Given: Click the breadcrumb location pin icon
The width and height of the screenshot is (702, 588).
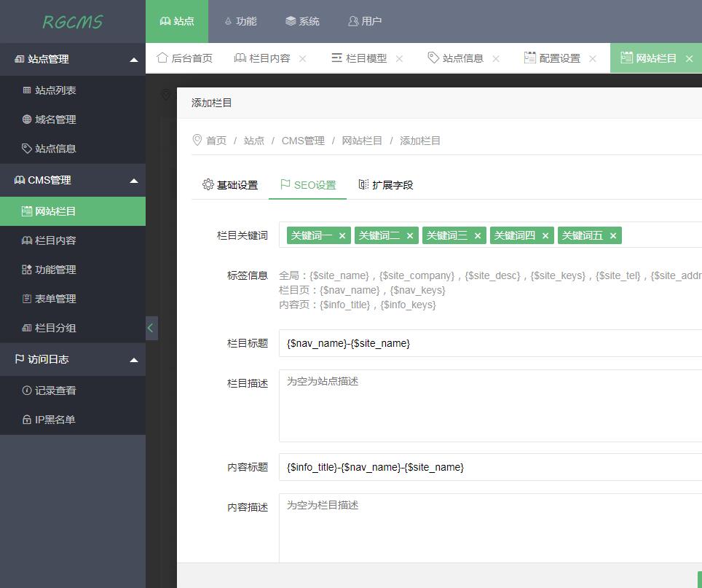Looking at the screenshot, I should coord(197,140).
